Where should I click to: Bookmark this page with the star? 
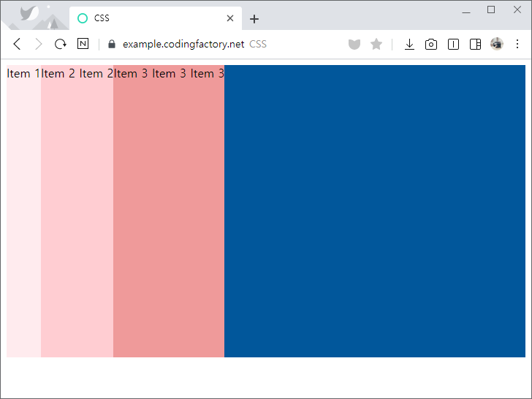point(376,45)
